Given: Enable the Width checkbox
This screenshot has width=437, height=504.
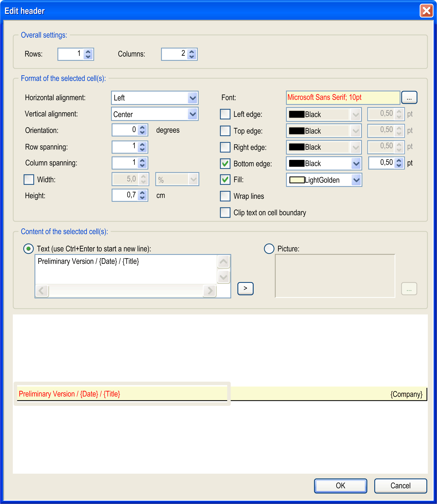Looking at the screenshot, I should coord(29,180).
